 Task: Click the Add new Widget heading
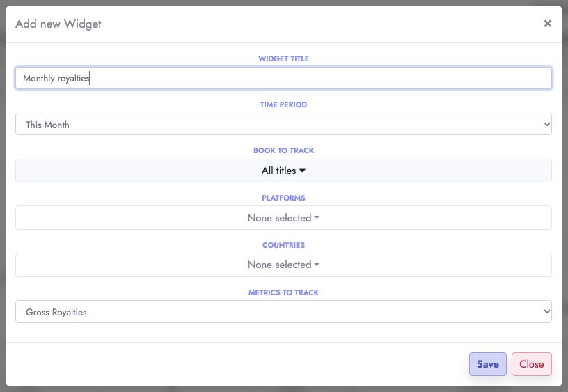pos(58,24)
